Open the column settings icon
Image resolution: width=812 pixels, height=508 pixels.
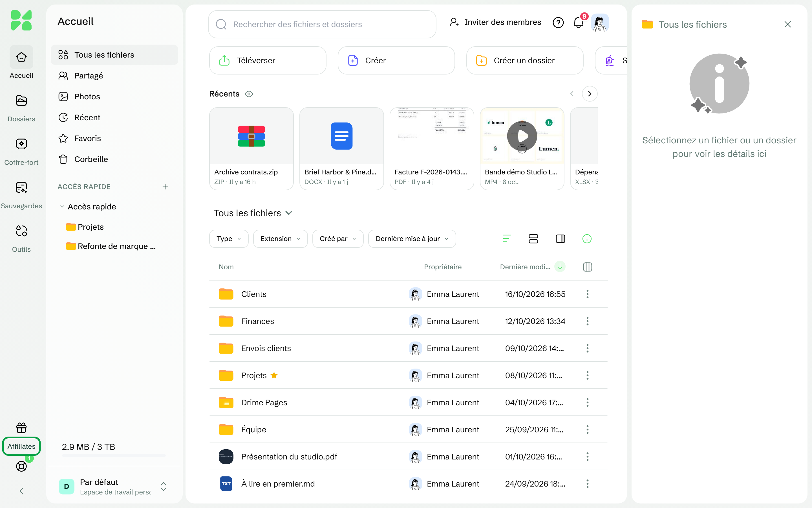[x=588, y=267]
